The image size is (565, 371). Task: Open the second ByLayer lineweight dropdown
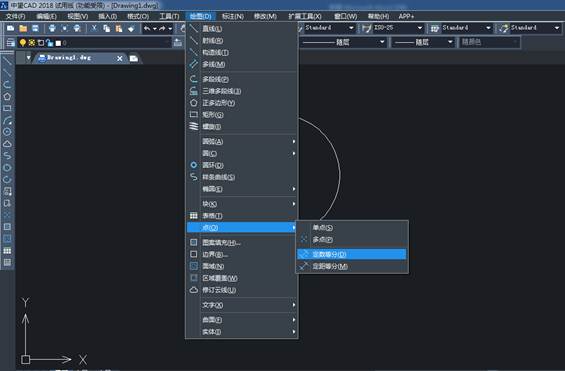[x=423, y=43]
